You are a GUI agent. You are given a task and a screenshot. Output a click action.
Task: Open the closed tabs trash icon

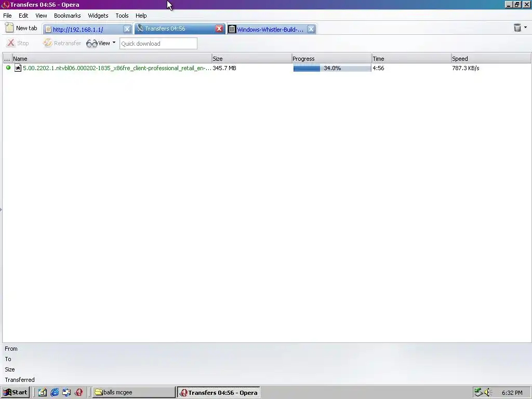517,28
